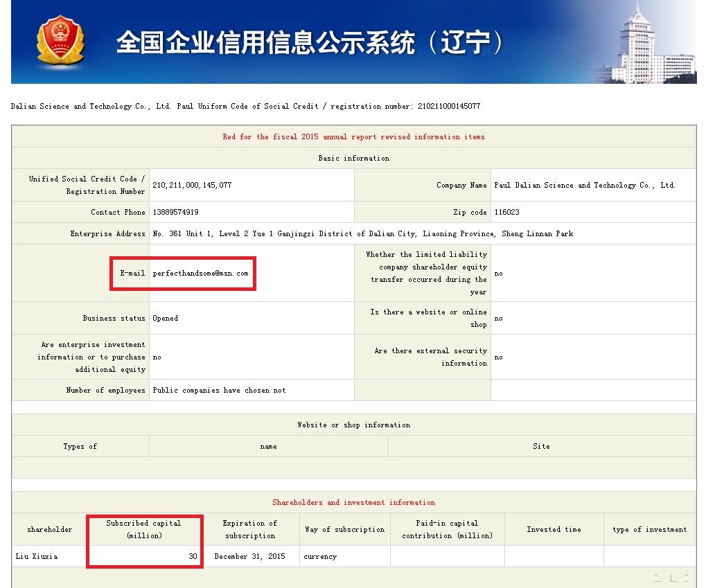Click the Expiration of subscription column header
The image size is (706, 588).
click(250, 529)
